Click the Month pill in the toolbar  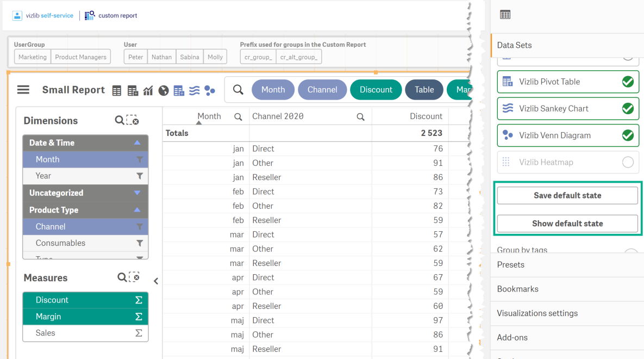click(x=273, y=90)
